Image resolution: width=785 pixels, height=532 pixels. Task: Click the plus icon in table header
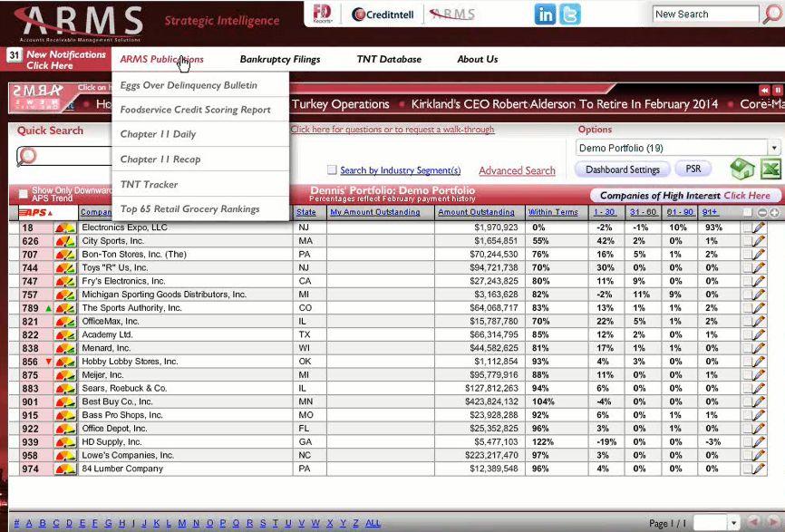click(774, 213)
